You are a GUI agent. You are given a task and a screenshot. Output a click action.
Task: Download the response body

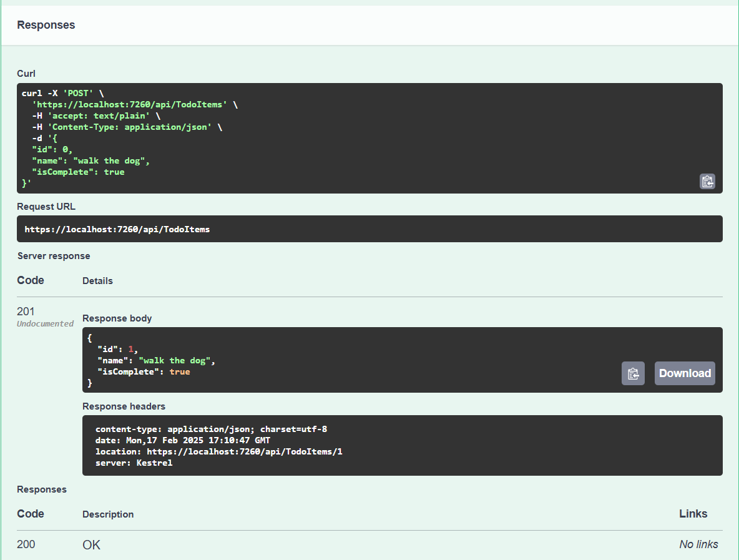[x=685, y=373]
